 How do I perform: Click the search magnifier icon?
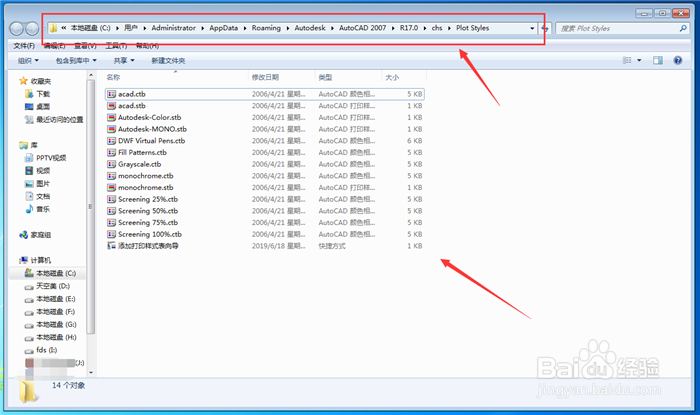pyautogui.click(x=683, y=29)
